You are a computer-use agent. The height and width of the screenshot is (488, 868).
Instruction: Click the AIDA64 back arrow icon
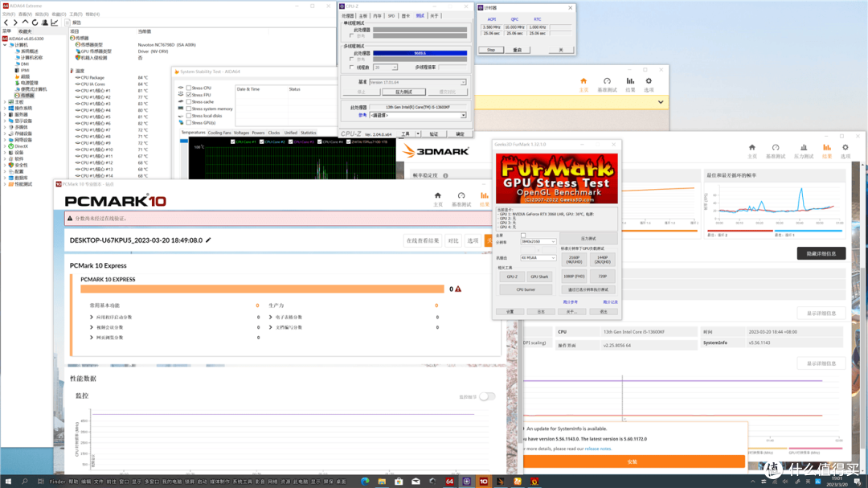(x=6, y=23)
